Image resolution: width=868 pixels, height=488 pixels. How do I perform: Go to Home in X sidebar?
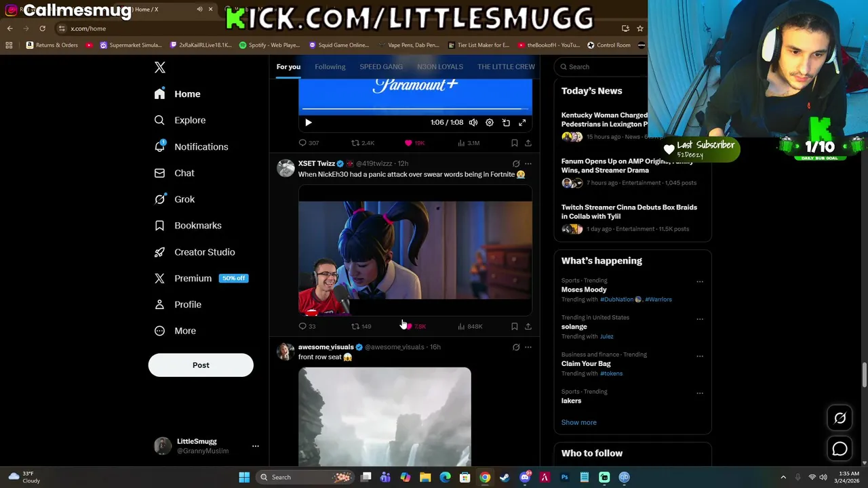[x=178, y=94]
